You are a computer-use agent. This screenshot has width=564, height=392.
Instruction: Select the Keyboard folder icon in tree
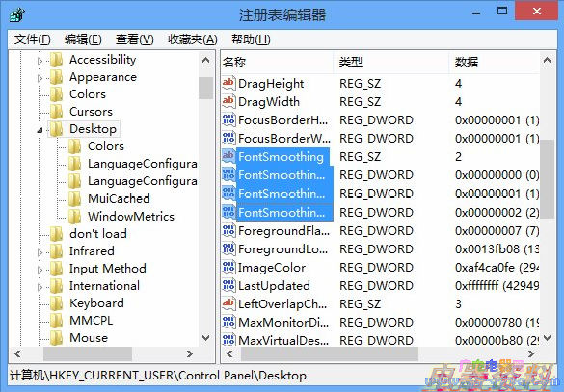(x=56, y=303)
